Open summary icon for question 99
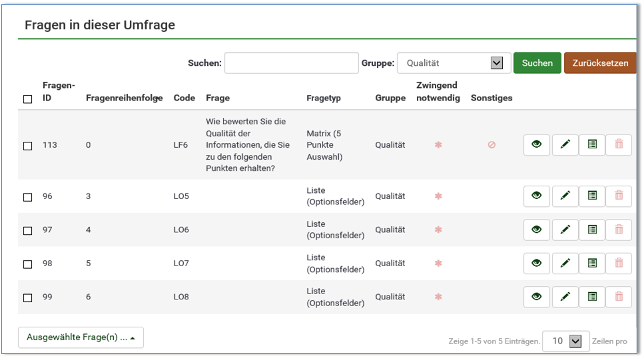644x358 pixels. click(x=592, y=297)
